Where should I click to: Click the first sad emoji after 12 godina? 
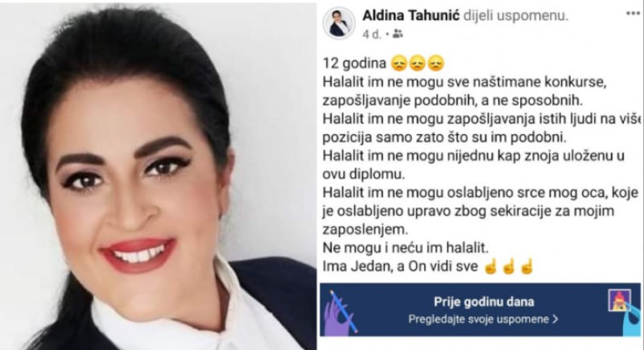[399, 64]
